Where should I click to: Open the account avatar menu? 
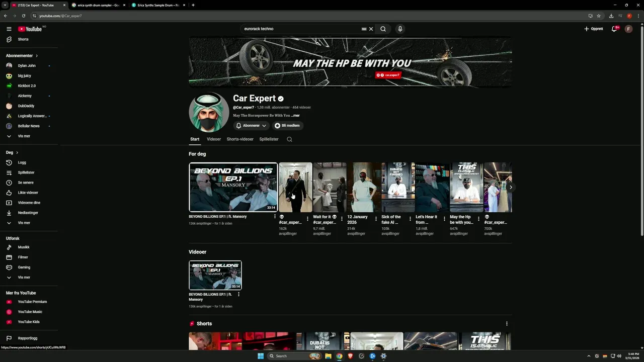628,29
